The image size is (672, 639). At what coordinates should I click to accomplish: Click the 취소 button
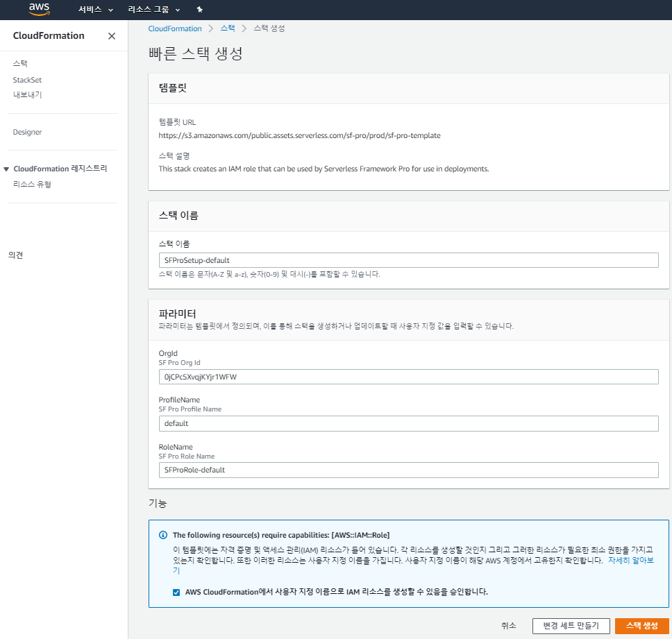pos(509,626)
